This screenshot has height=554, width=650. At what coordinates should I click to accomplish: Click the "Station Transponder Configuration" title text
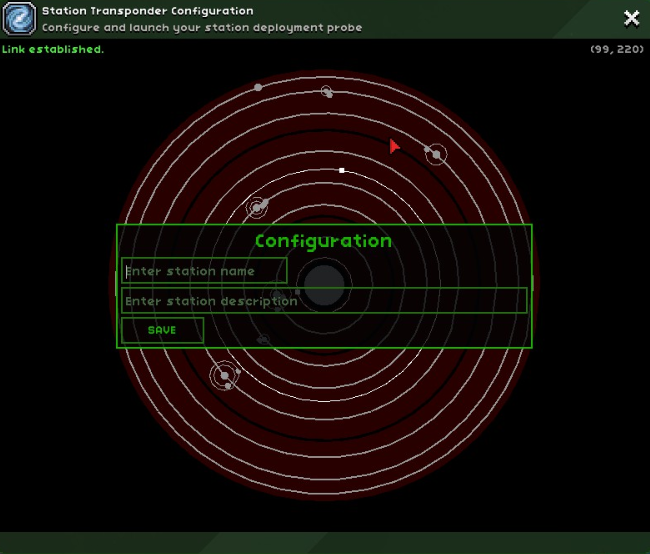click(x=148, y=11)
